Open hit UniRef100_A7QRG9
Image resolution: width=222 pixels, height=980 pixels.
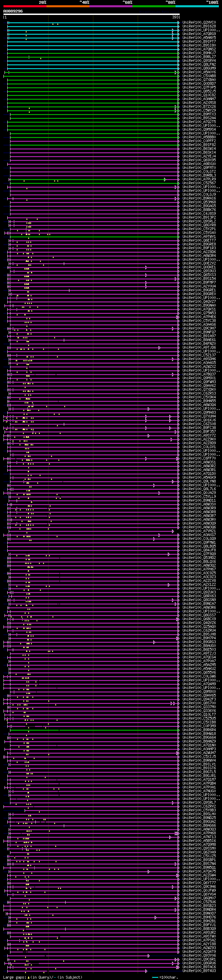[x=199, y=34]
